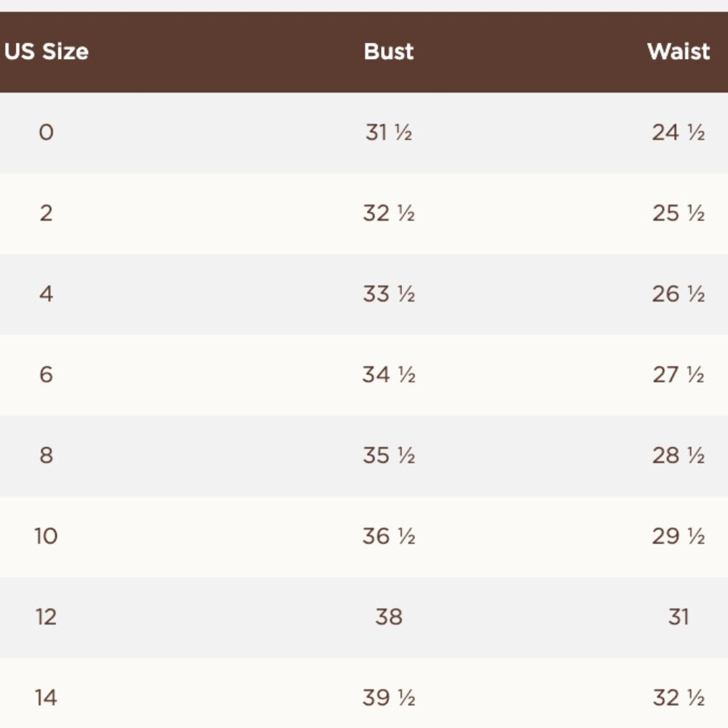Click the 39 ½ bust measurement
The width and height of the screenshot is (728, 728).
click(x=389, y=698)
